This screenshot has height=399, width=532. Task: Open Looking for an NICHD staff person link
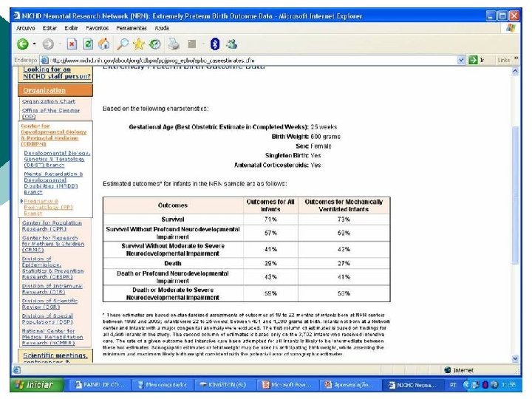point(57,73)
